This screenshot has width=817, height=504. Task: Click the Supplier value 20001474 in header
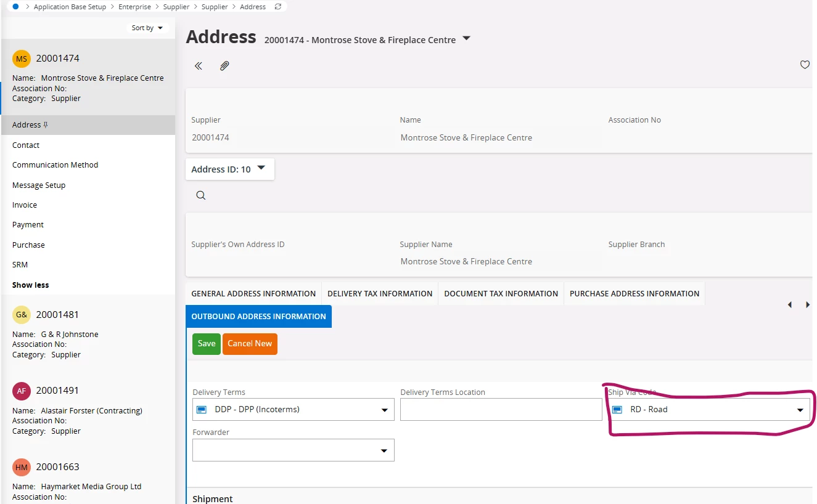point(210,137)
